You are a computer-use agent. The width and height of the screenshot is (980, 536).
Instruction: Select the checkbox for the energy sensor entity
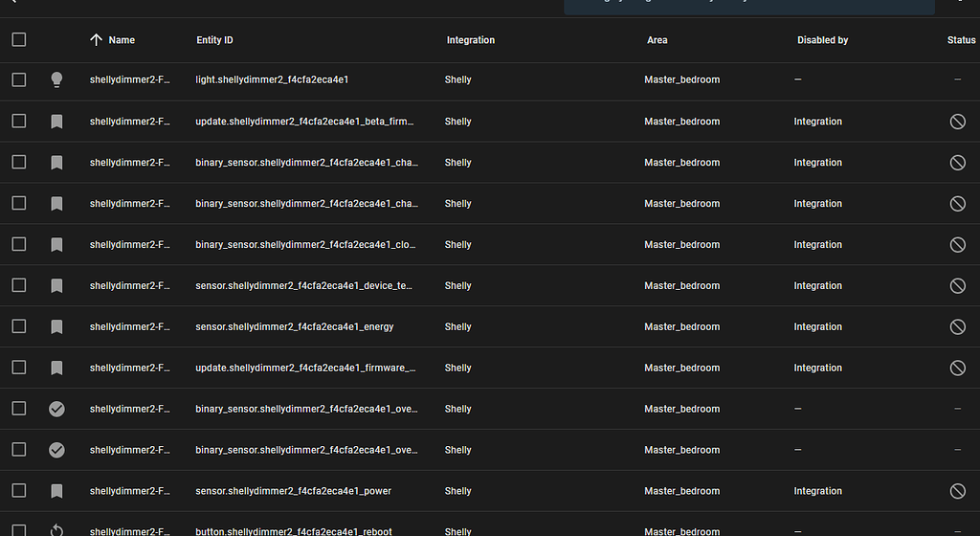pos(19,326)
